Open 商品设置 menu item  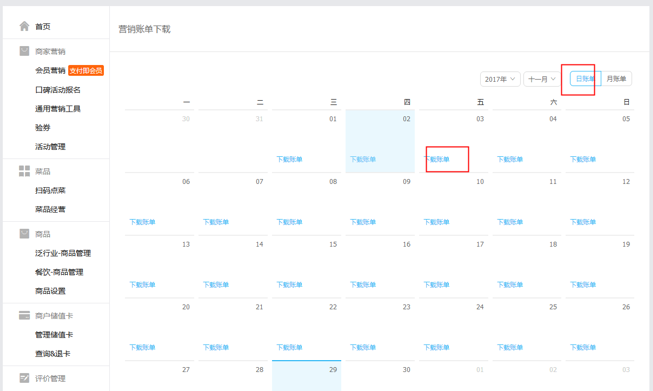[x=50, y=291]
